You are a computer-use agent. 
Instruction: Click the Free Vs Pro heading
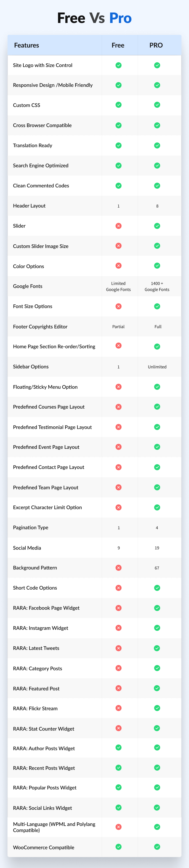[94, 18]
